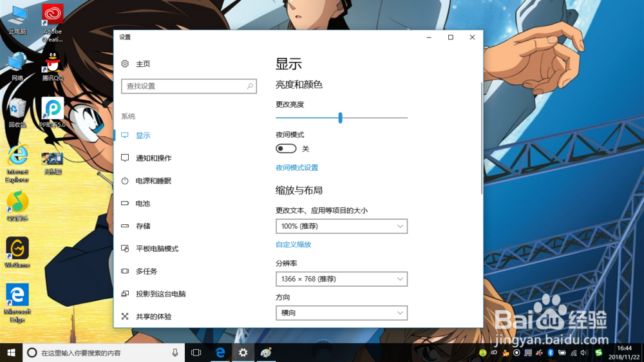Toggle the 夜间模式 night light switch

coord(286,148)
